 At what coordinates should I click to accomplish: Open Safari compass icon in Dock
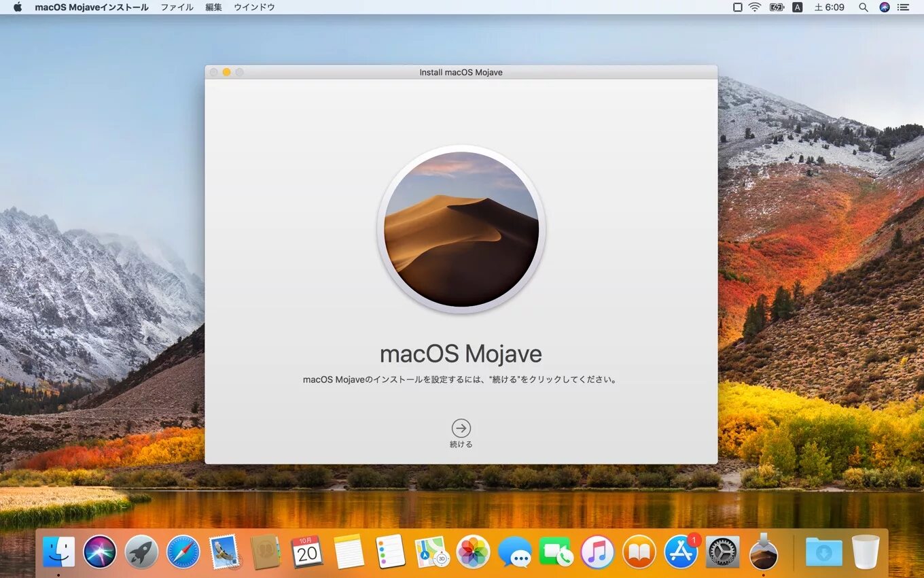pyautogui.click(x=183, y=551)
